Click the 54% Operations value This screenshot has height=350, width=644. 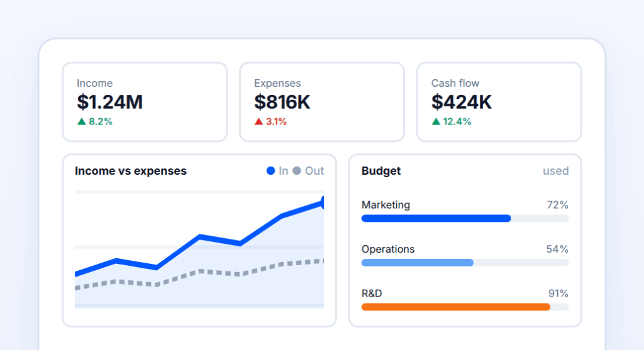tap(557, 249)
